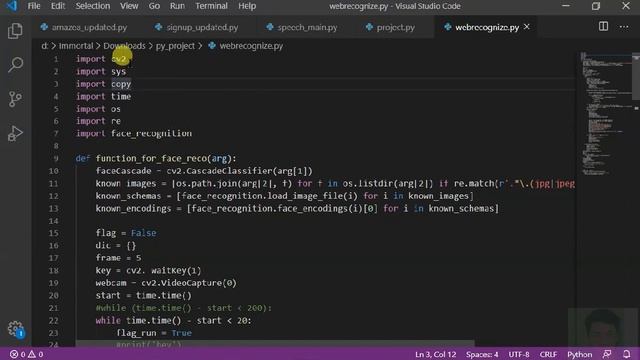Click 'CascadeClassifier' on line 10
The width and height of the screenshot is (640, 360).
tap(229, 171)
